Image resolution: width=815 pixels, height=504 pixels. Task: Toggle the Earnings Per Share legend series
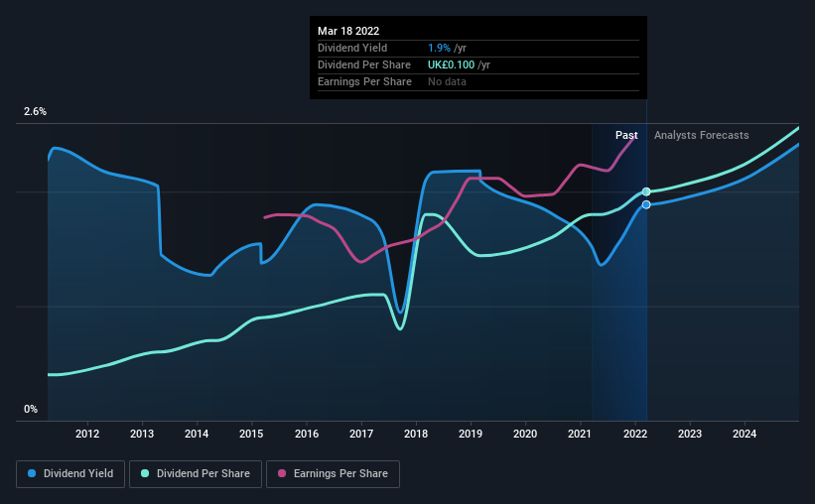(333, 474)
